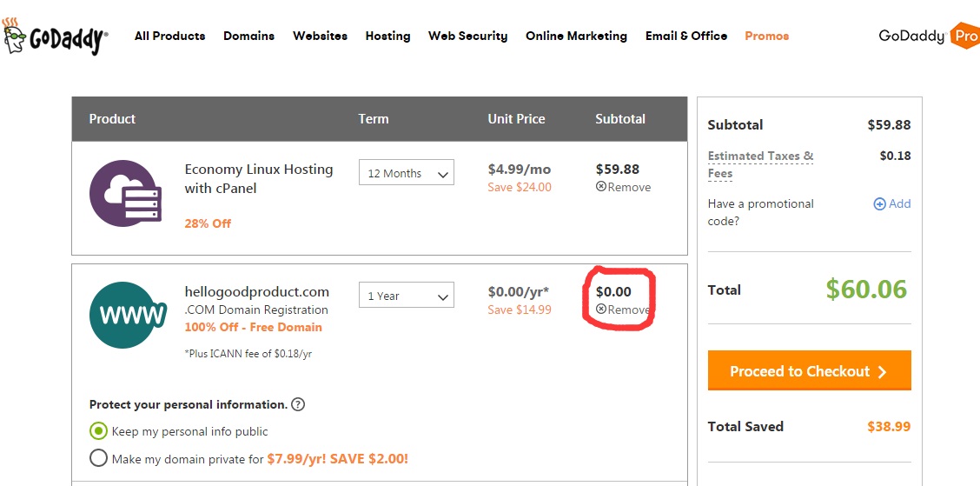Click the GoDaddy logo icon
980x486 pixels.
(55, 37)
